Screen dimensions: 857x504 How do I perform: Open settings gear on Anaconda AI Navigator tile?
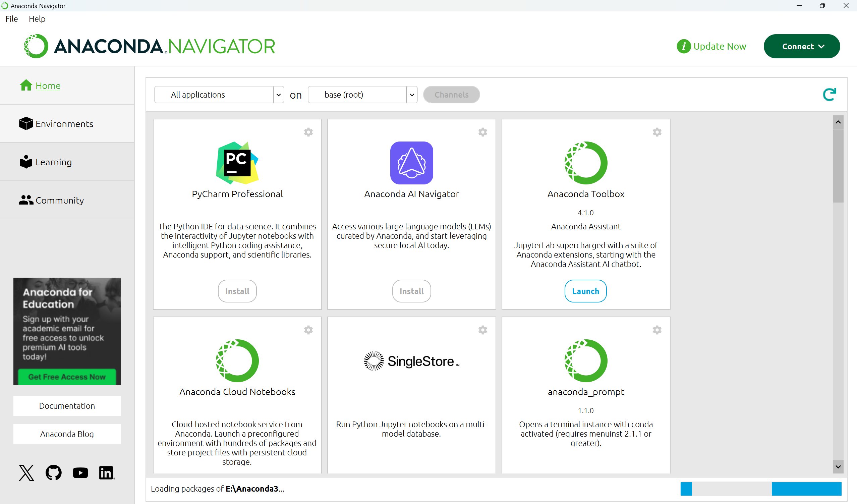(482, 132)
